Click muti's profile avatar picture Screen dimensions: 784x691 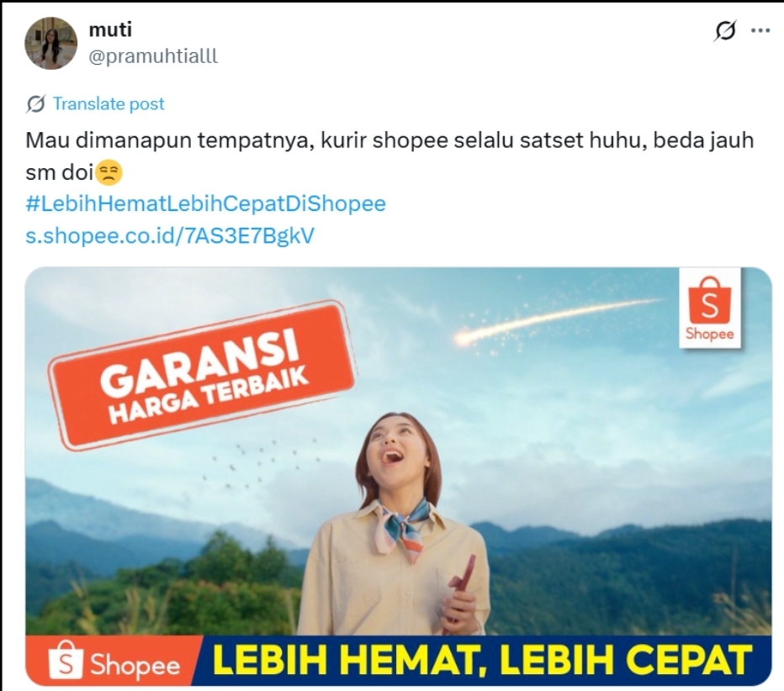51,43
